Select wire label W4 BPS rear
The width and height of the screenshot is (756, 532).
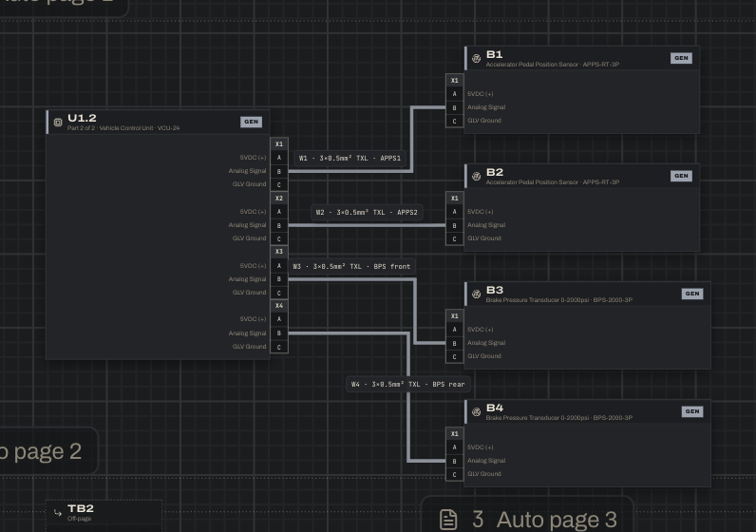pyautogui.click(x=407, y=385)
